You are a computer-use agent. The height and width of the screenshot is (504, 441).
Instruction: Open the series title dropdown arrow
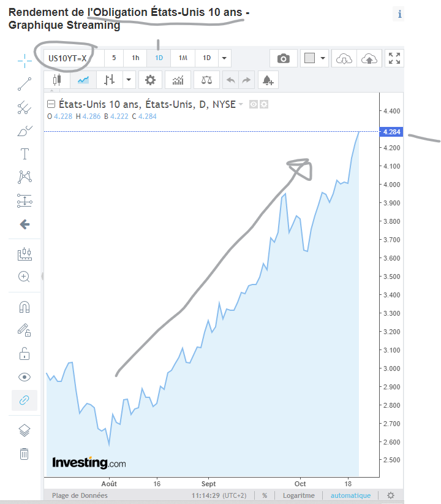point(241,104)
